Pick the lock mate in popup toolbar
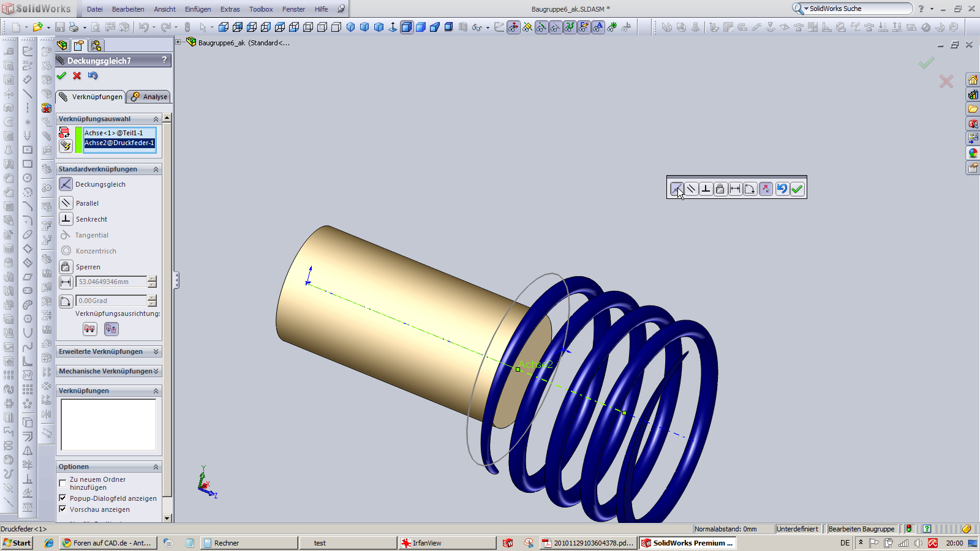Image resolution: width=980 pixels, height=551 pixels. click(x=721, y=189)
